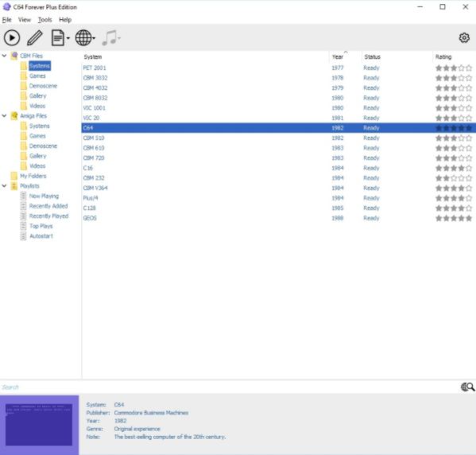
Task: Open the Help menu
Action: coord(65,20)
